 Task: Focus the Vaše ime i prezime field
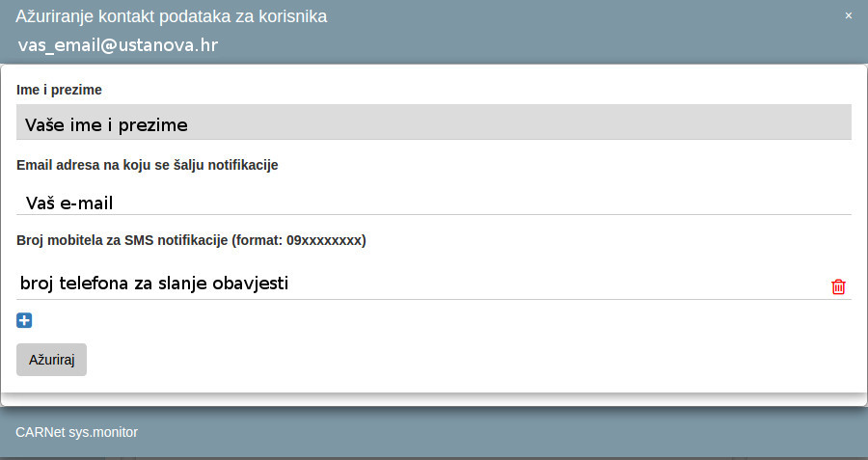434,124
